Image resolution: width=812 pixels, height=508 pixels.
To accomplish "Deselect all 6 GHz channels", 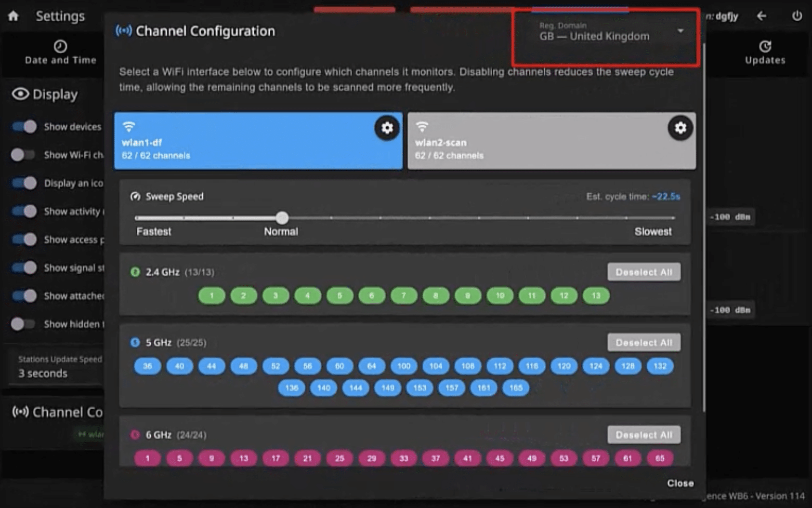I will tap(644, 435).
